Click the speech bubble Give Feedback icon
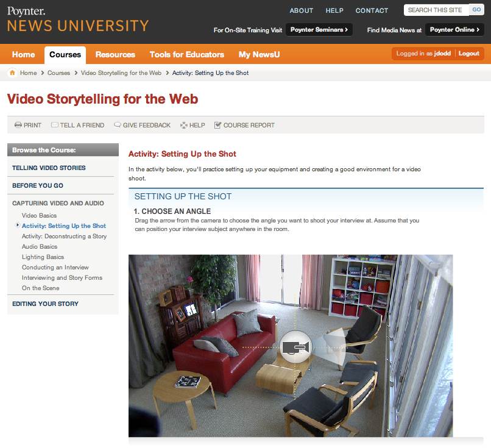Viewport: 491px width, 448px height. point(118,125)
